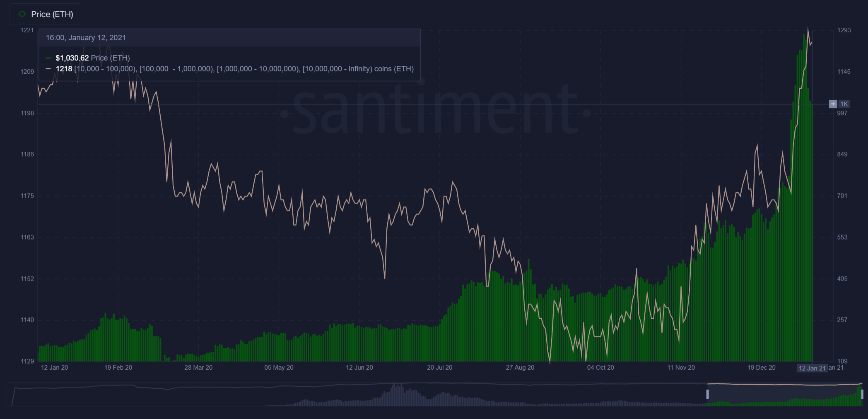Click right axis value 1145
868x419 pixels.
[844, 72]
